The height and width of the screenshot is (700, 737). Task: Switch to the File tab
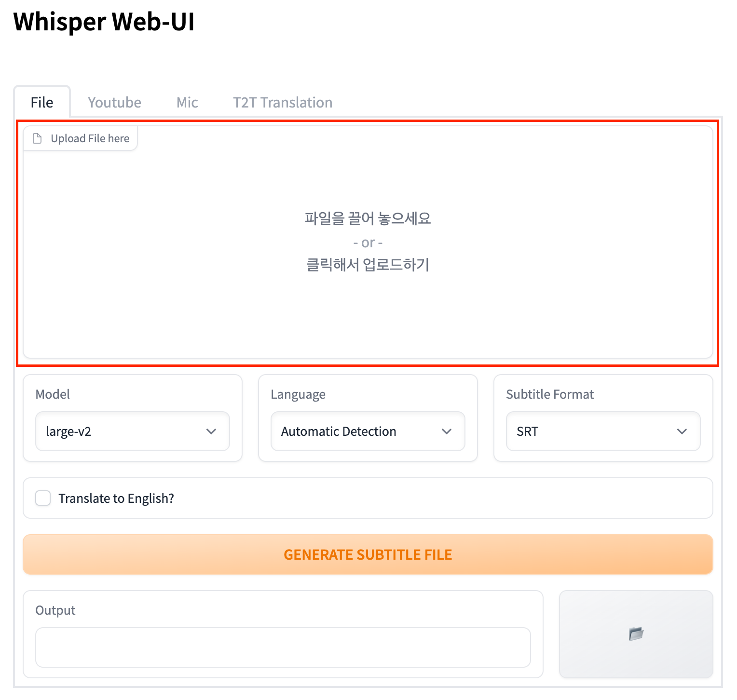point(42,102)
